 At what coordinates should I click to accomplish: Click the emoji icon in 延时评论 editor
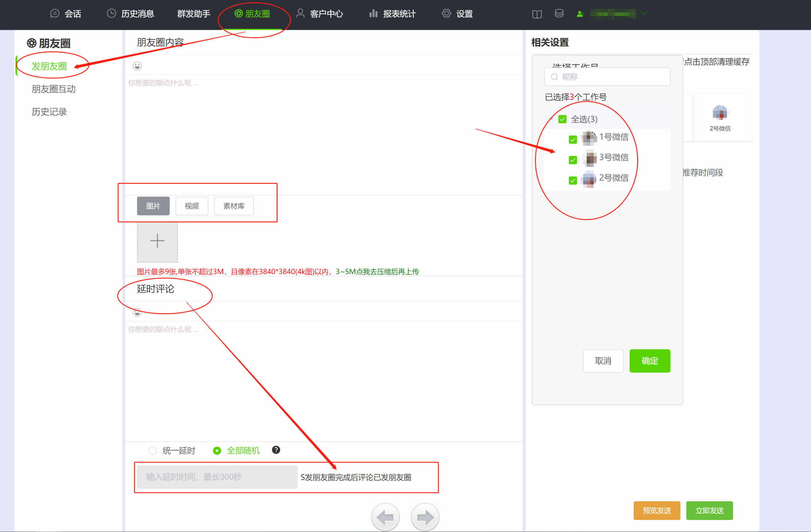[137, 312]
